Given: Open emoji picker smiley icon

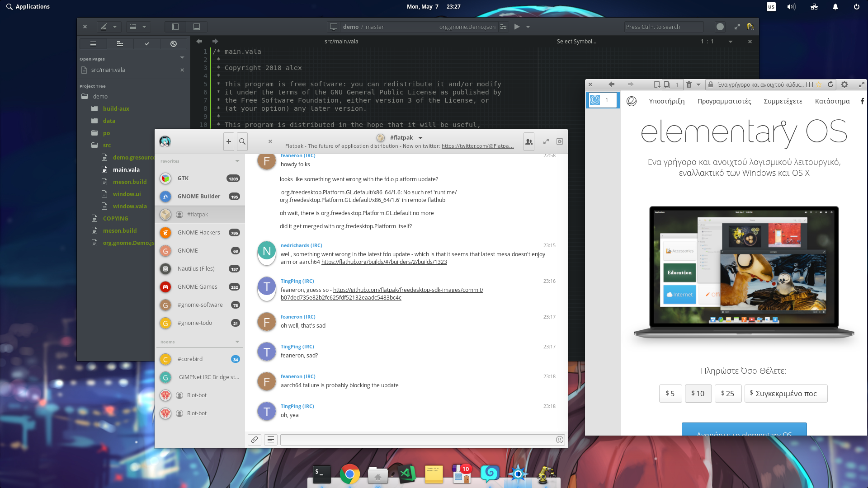Looking at the screenshot, I should (x=560, y=440).
